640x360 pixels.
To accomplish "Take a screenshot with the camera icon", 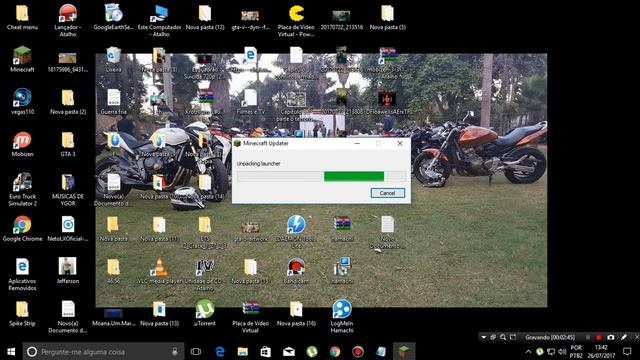I will pyautogui.click(x=611, y=337).
